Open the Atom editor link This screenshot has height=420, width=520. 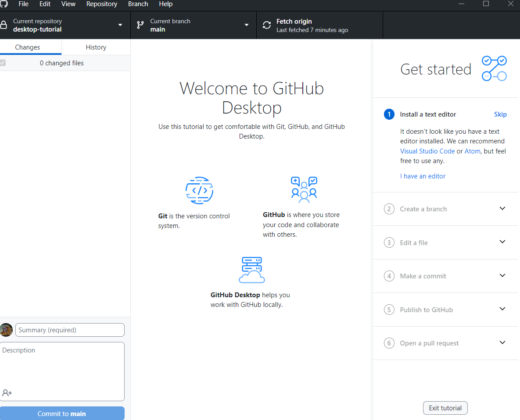[x=472, y=151]
